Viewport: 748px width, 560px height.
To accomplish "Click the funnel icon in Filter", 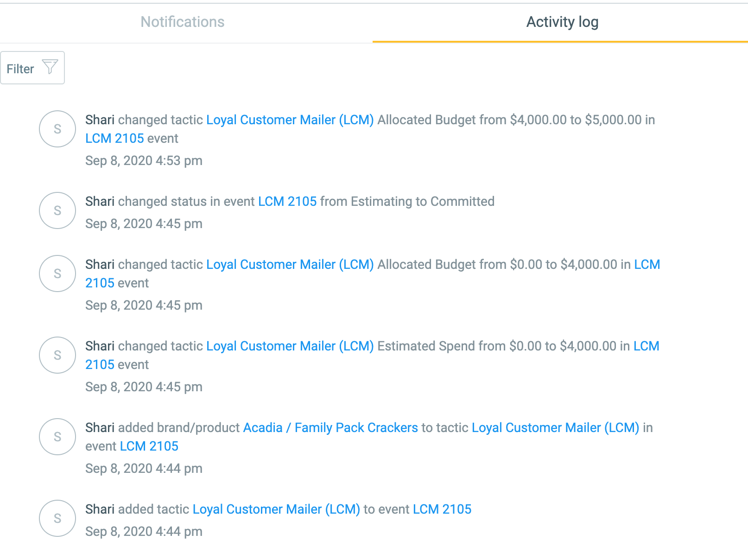I will tap(50, 67).
